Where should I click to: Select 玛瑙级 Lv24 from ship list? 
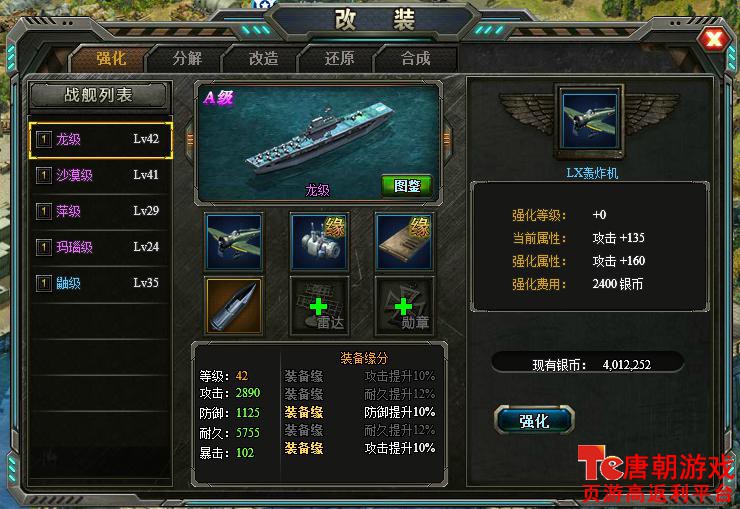pos(100,247)
